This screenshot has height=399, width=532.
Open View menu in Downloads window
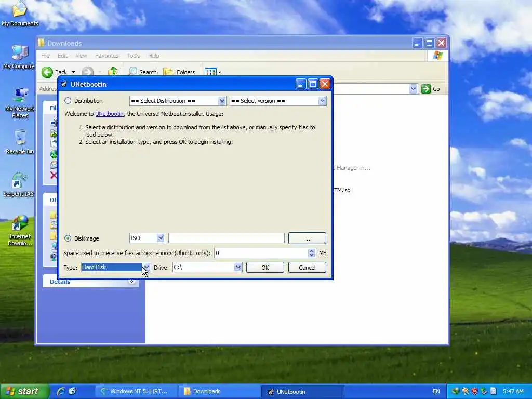[x=81, y=56]
